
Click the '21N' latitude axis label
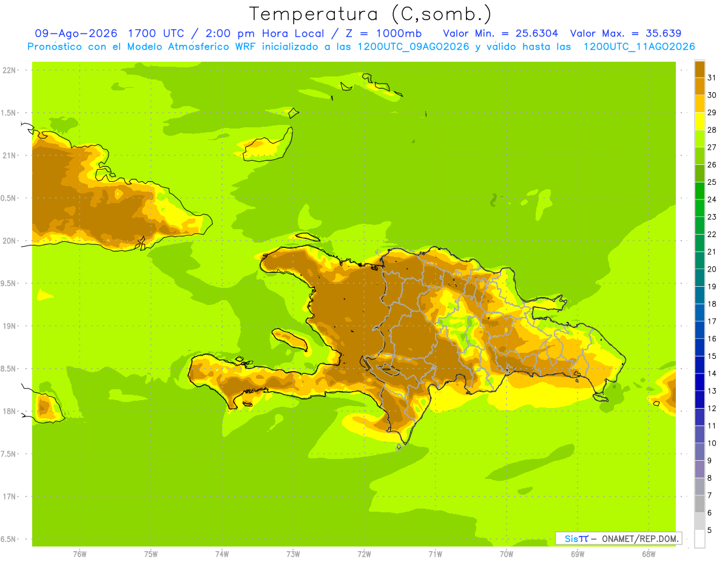tap(9, 155)
